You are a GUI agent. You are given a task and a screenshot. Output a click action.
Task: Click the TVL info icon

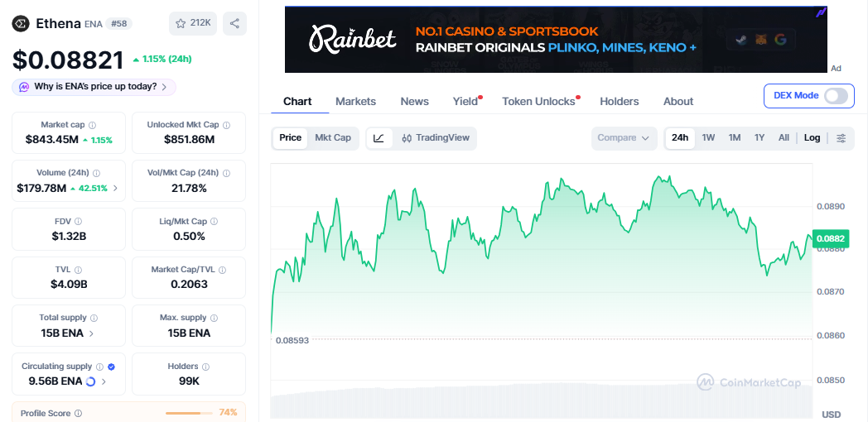[78, 270]
